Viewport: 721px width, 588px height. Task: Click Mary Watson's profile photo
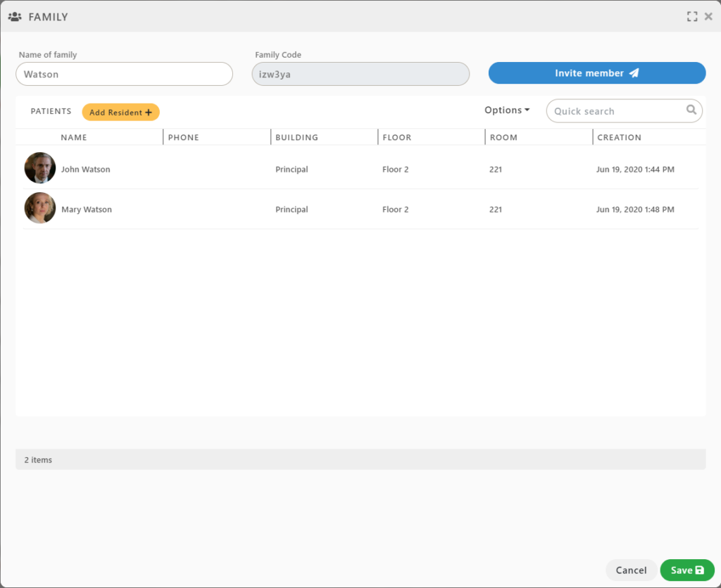[40, 208]
